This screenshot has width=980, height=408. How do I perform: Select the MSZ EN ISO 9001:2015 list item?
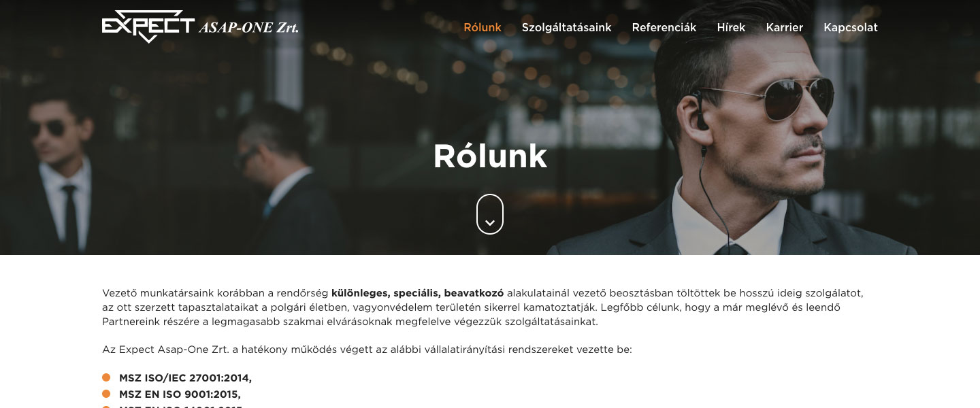(180, 394)
